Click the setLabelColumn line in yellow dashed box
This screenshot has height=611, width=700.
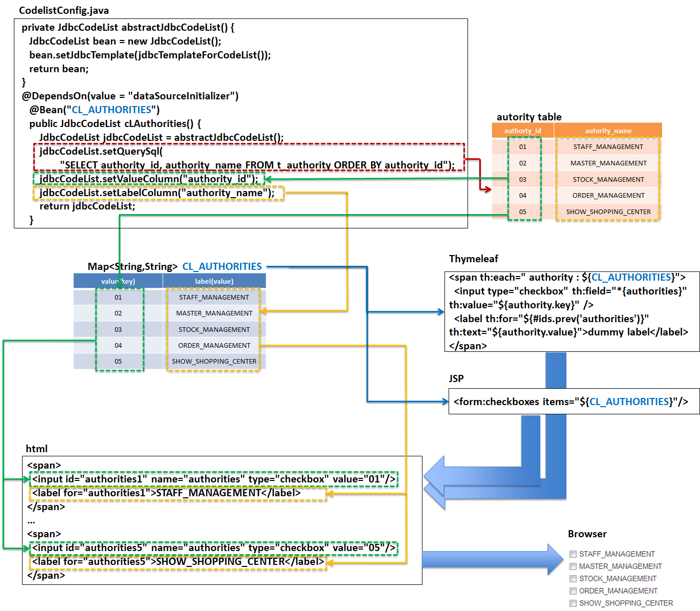tap(157, 193)
